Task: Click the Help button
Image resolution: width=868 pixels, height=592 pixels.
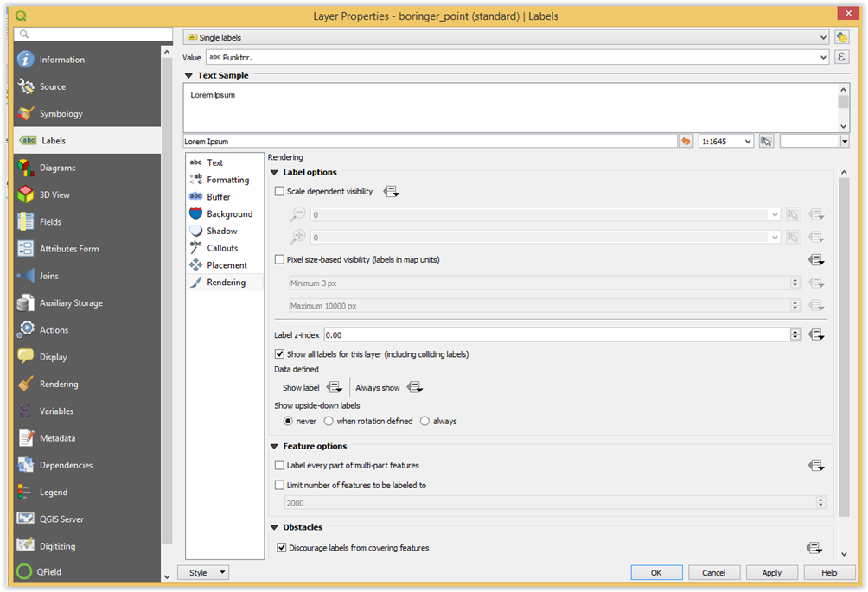Action: pyautogui.click(x=829, y=573)
